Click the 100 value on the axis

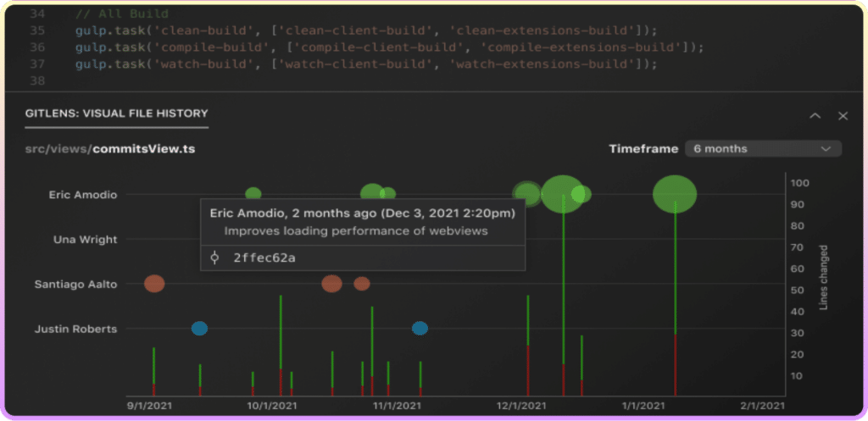[x=800, y=183]
